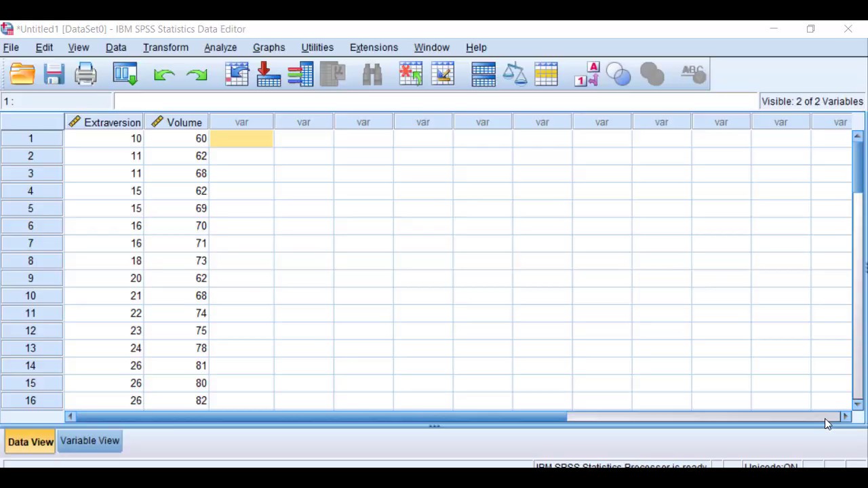Go to variable icon
868x488 pixels.
point(269,74)
